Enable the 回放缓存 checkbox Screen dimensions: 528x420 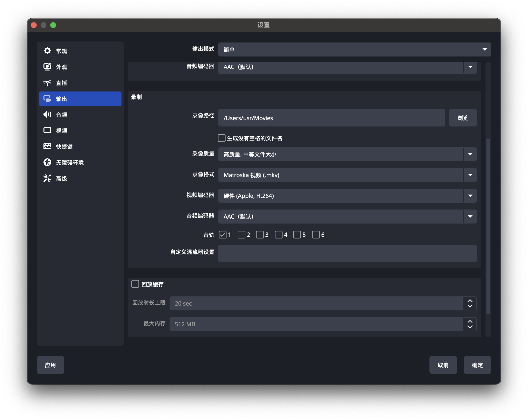(x=135, y=284)
